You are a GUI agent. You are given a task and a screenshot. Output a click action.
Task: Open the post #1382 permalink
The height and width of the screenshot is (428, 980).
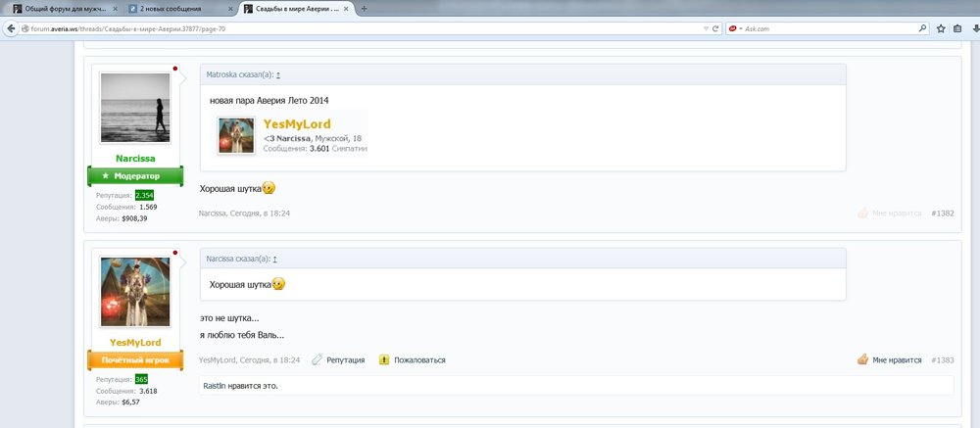pos(942,213)
